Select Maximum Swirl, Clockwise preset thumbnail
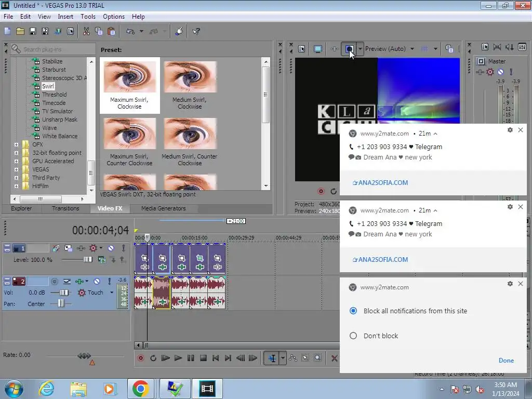Viewport: 532px width, 399px height. 129,85
